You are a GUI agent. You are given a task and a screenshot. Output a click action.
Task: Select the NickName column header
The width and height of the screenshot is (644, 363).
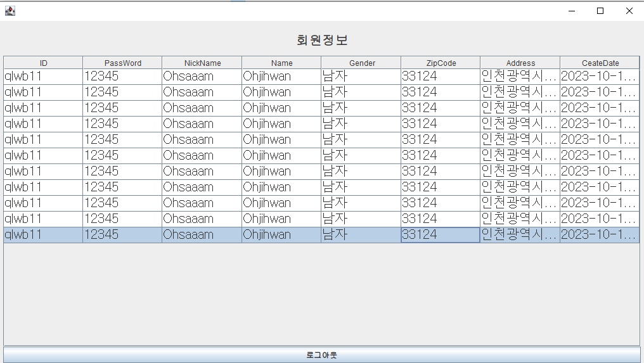click(202, 63)
